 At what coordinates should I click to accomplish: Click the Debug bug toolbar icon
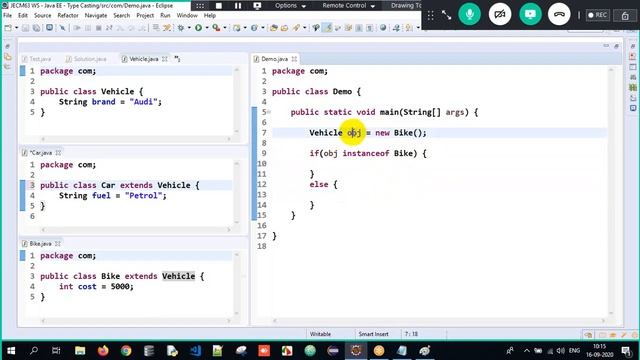pyautogui.click(x=181, y=28)
